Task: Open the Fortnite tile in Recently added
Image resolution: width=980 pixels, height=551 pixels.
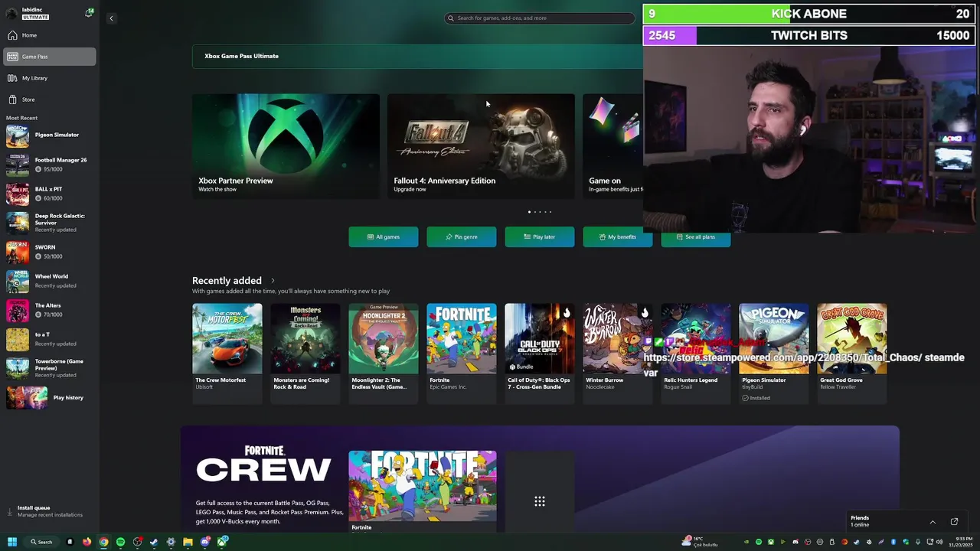Action: (x=462, y=352)
